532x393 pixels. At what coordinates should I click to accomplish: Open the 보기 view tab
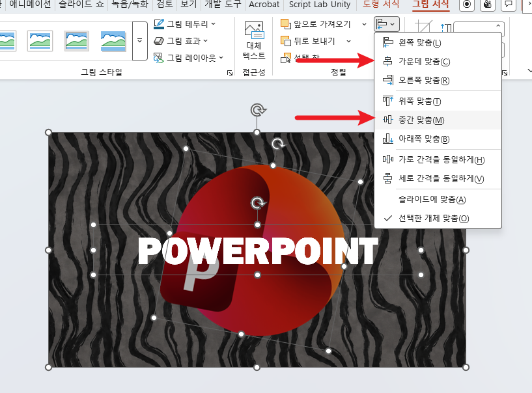tap(188, 5)
